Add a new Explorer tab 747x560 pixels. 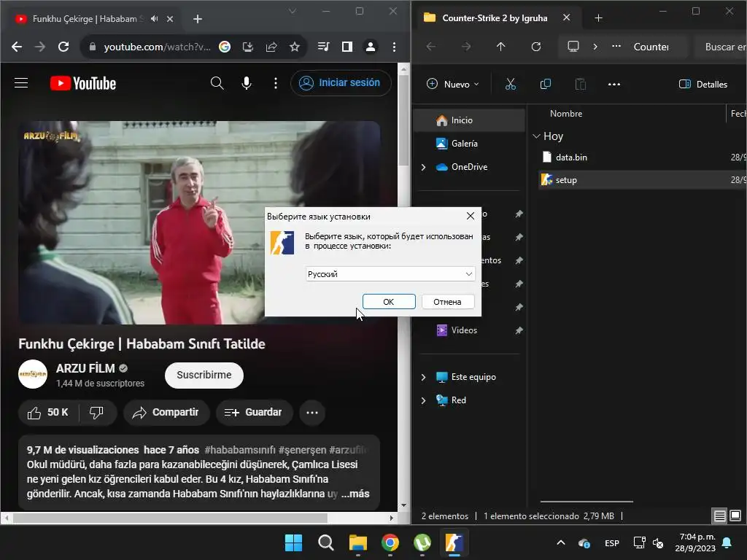point(599,18)
